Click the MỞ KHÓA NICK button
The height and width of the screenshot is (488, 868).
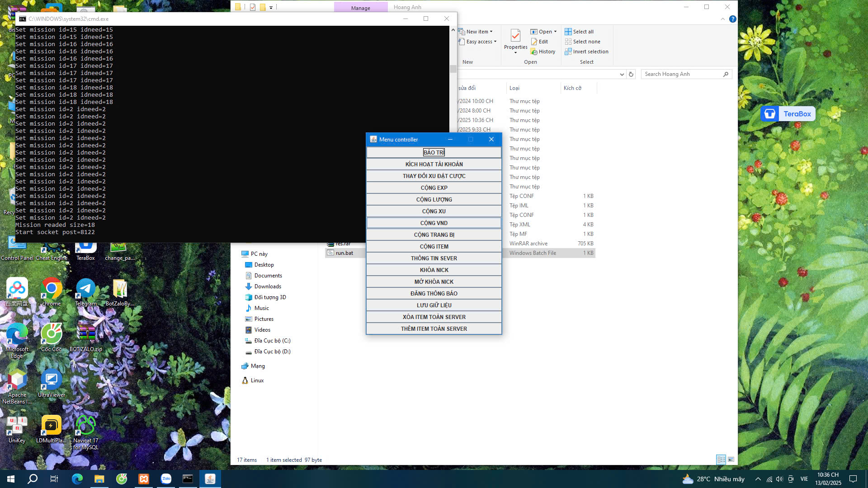click(x=434, y=282)
